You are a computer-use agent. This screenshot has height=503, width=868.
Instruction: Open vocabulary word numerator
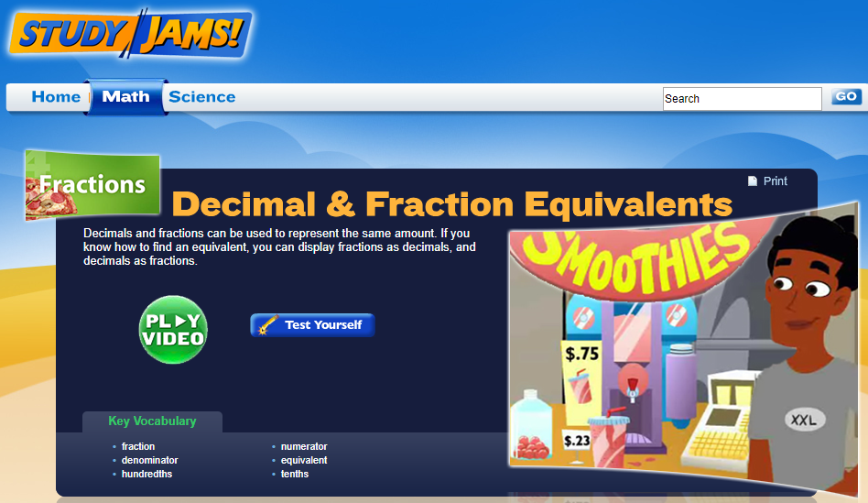pos(304,446)
